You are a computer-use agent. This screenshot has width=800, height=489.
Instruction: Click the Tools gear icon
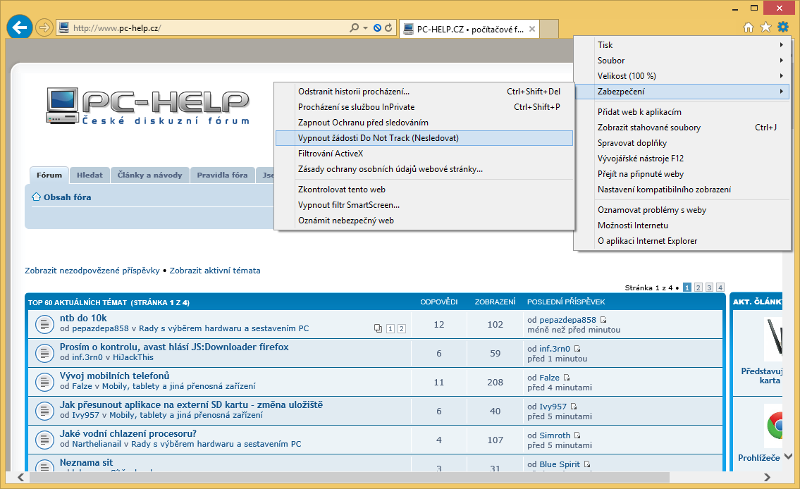click(x=783, y=28)
